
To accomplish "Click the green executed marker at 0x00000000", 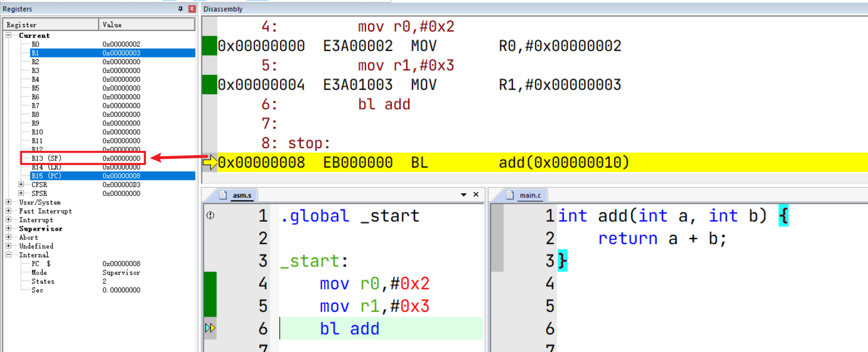I will point(210,46).
